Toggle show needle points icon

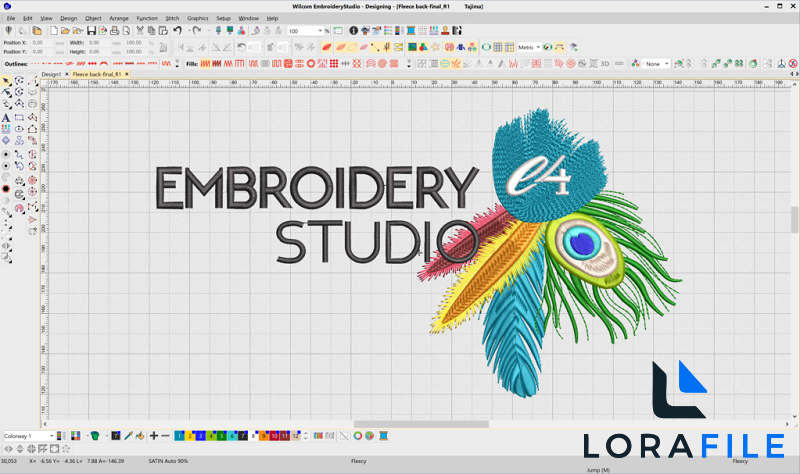click(387, 47)
